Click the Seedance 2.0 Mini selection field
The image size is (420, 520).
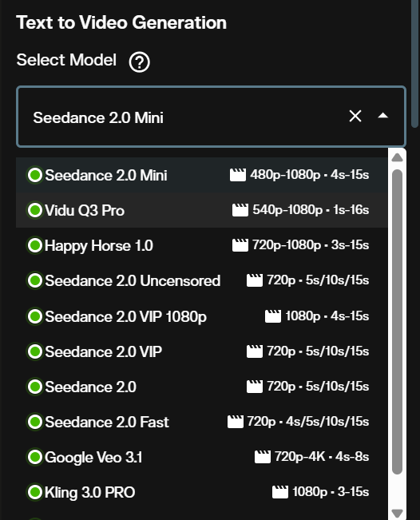tap(211, 117)
